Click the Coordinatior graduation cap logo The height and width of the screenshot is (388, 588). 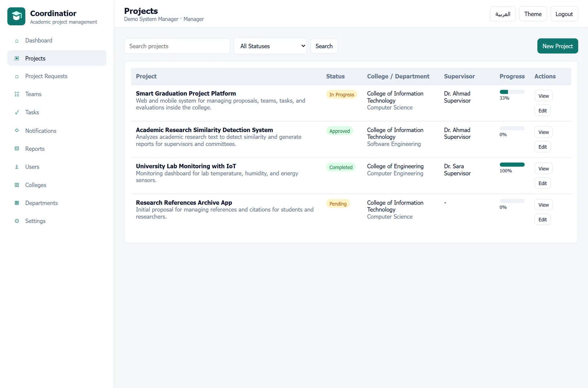click(16, 16)
